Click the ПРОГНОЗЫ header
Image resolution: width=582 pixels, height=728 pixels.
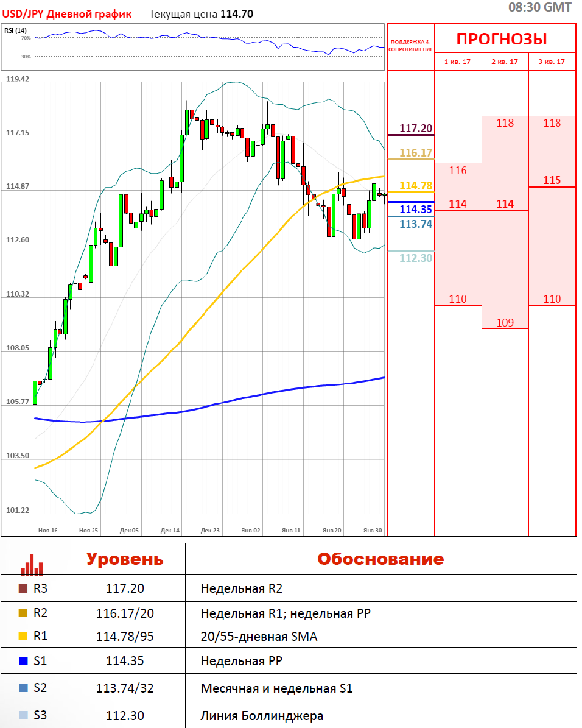[502, 39]
